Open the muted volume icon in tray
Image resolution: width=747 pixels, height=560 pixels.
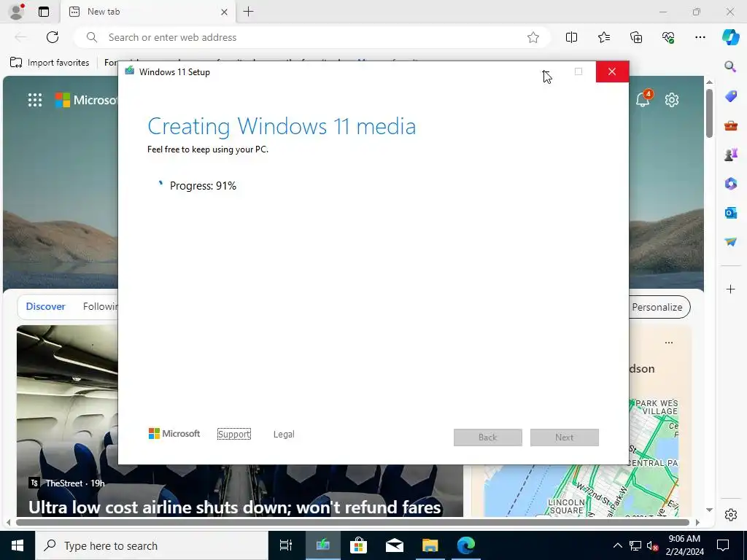[x=653, y=546]
